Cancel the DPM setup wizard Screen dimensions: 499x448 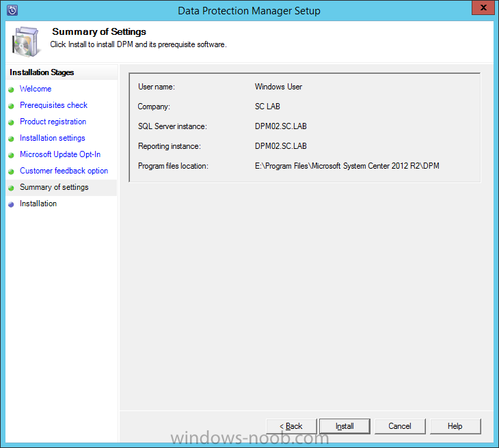(400, 426)
